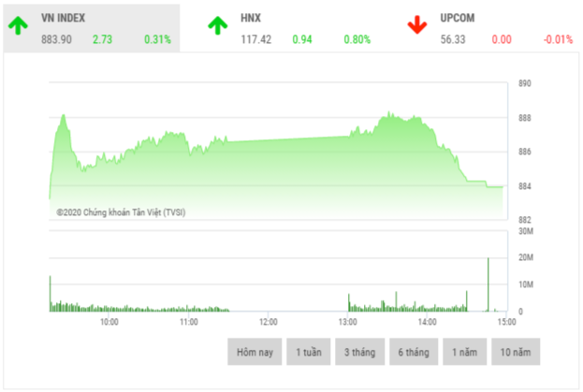This screenshot has height=392, width=583.
Task: Click the 886 price axis label
Action: coord(525,152)
